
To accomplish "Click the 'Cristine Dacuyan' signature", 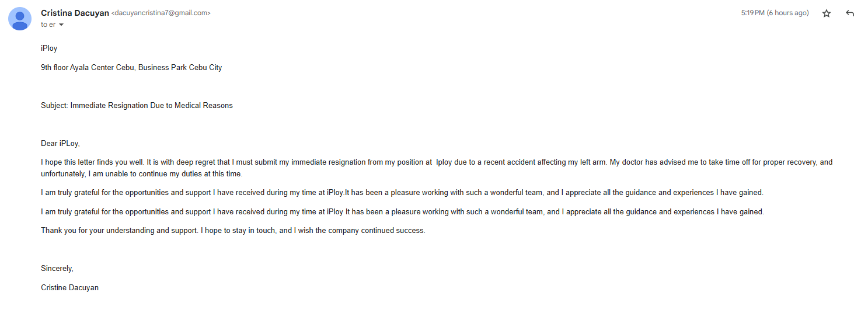I will 69,287.
